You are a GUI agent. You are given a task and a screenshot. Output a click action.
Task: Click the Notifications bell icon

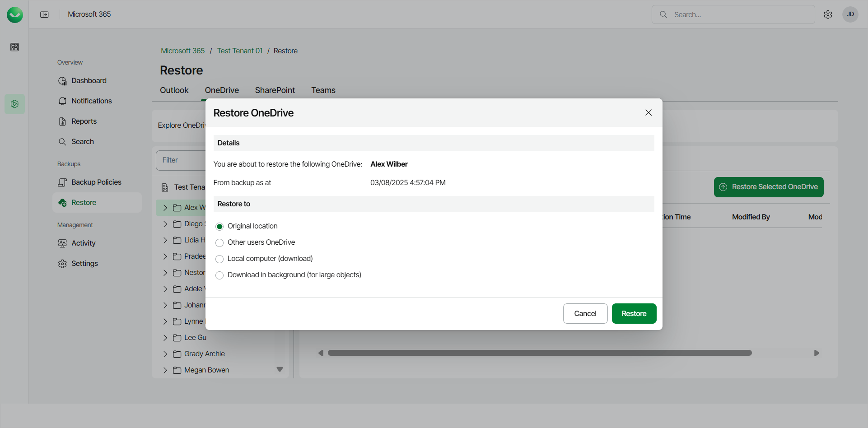click(62, 101)
